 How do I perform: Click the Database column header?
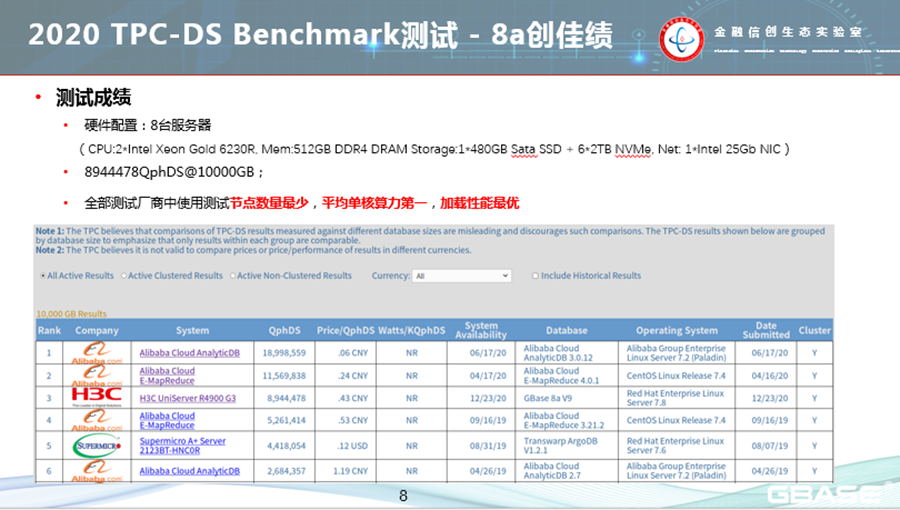coord(567,330)
